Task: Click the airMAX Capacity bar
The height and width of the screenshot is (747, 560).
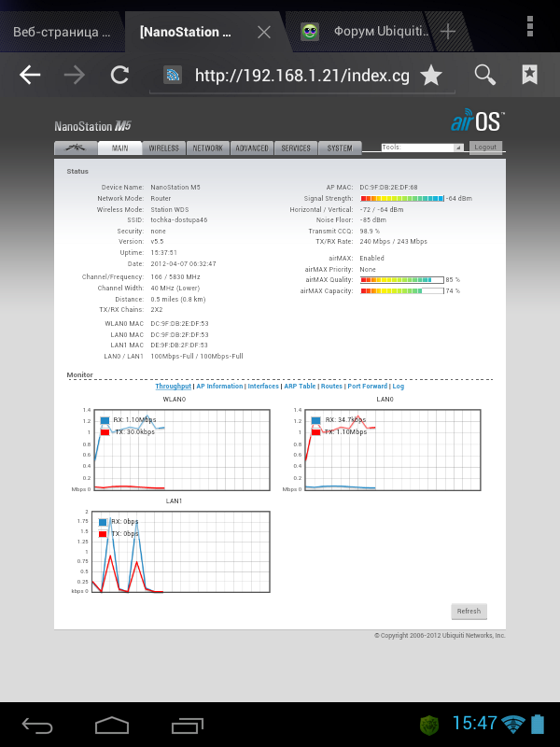Action: pyautogui.click(x=402, y=291)
